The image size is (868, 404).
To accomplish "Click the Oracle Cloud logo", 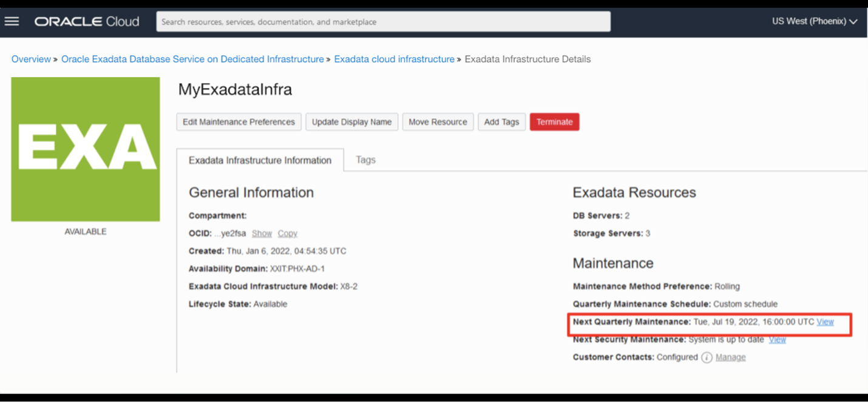I will point(87,21).
